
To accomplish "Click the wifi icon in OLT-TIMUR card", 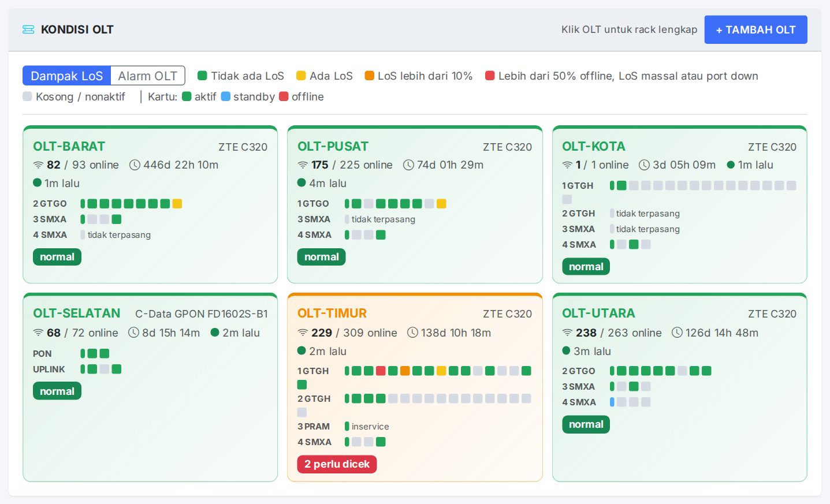I will pos(303,333).
